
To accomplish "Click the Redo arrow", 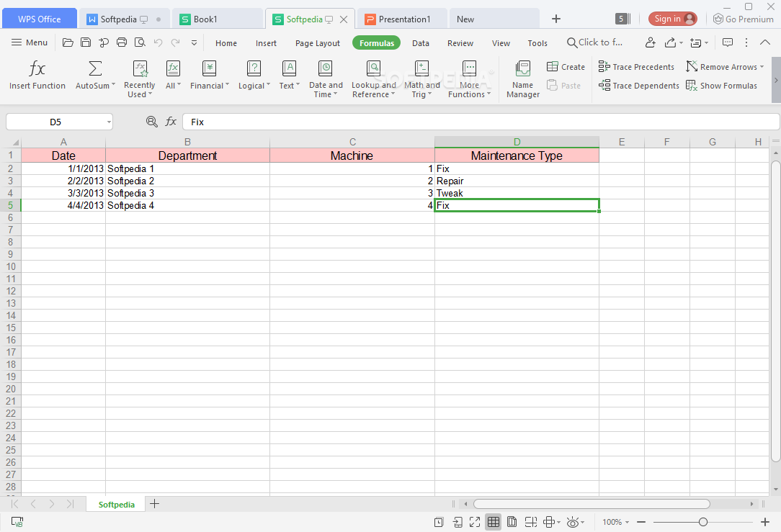I will [175, 42].
